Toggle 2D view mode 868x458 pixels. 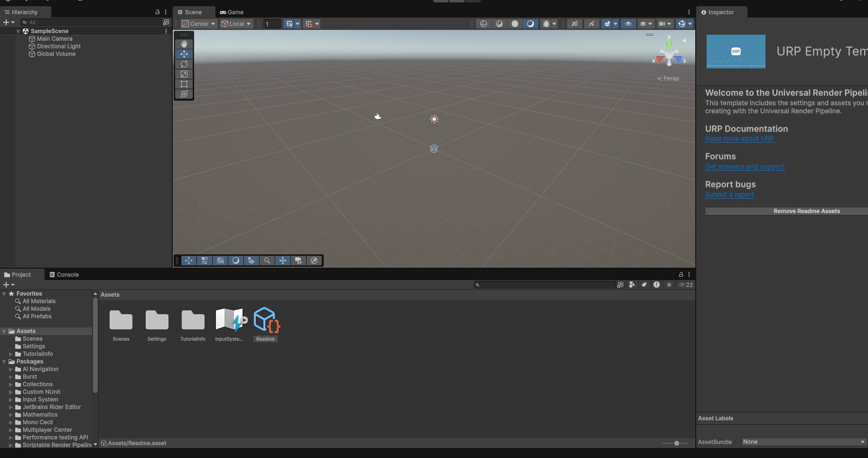coord(574,24)
